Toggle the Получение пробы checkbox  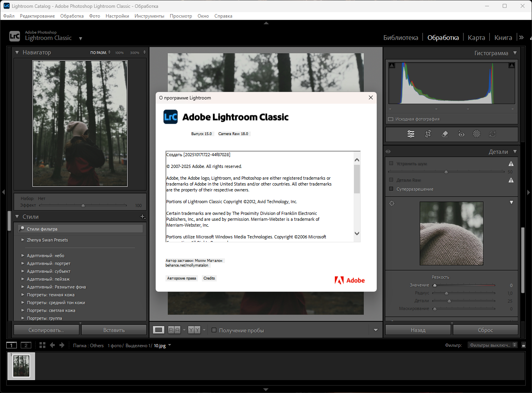[214, 330]
